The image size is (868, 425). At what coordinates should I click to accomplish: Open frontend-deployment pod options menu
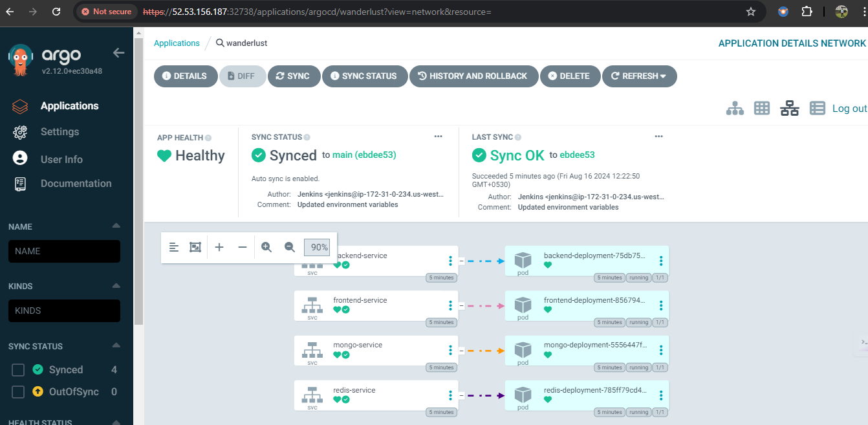pyautogui.click(x=661, y=305)
